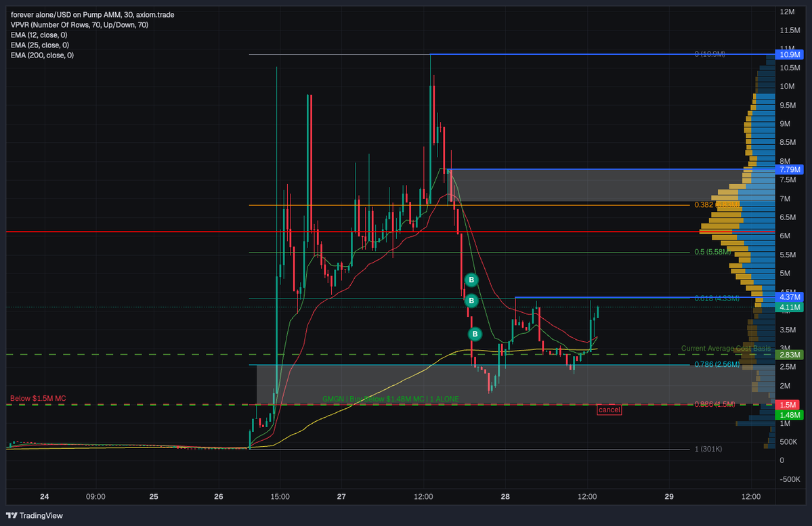Image resolution: width=812 pixels, height=526 pixels.
Task: Click the 28 date on the time axis
Action: (x=505, y=496)
